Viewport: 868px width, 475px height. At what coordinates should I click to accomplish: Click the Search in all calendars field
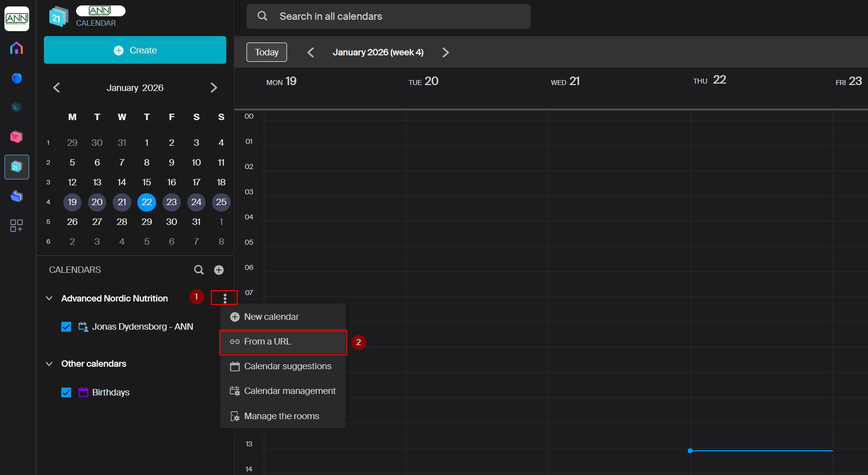pos(388,16)
